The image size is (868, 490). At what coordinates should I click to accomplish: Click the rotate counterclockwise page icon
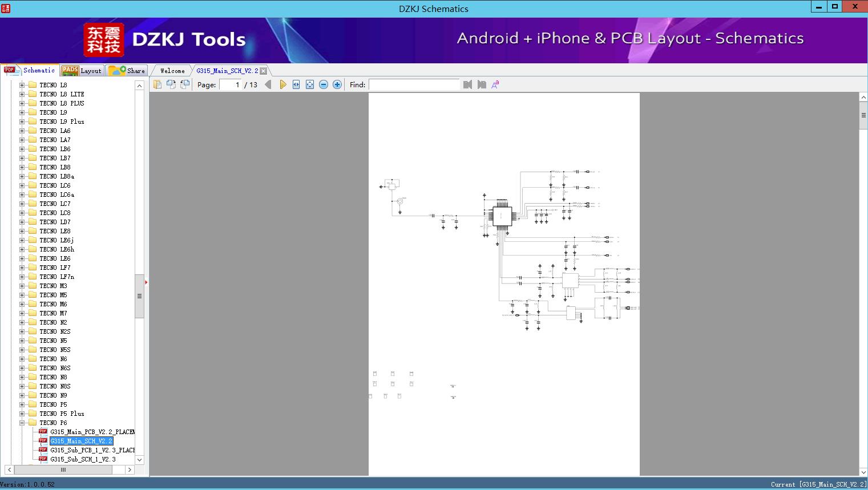pos(185,84)
